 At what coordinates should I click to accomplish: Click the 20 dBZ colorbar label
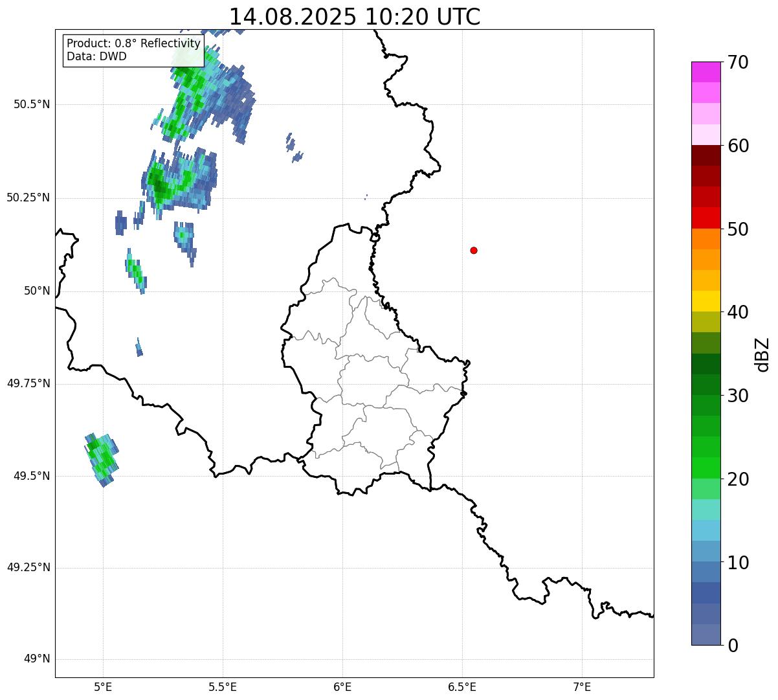click(x=738, y=479)
